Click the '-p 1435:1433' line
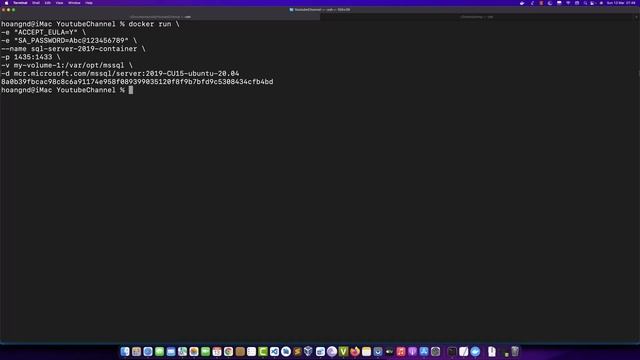This screenshot has width=640, height=360. [x=31, y=57]
